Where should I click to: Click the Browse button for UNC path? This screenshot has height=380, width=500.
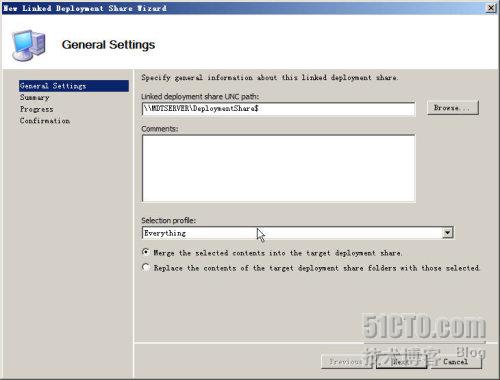click(453, 108)
